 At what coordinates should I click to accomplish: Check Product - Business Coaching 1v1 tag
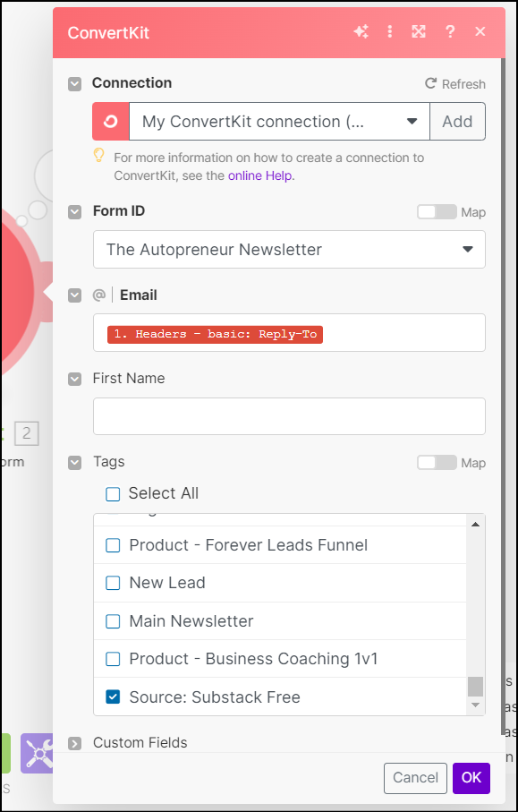click(x=113, y=659)
